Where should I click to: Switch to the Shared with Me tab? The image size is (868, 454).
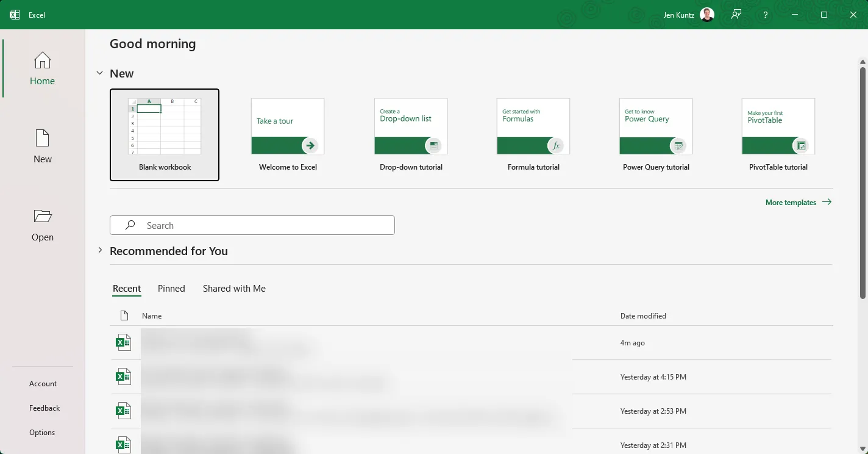point(234,289)
